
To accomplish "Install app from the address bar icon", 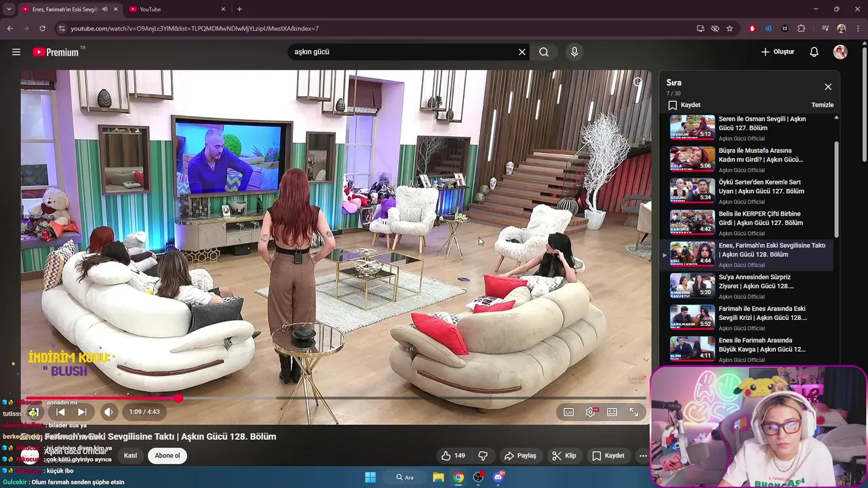I will (701, 28).
